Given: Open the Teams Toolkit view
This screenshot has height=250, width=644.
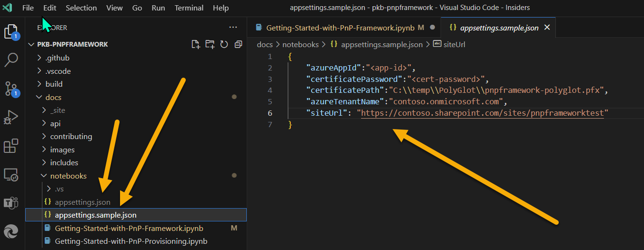Looking at the screenshot, I should [x=10, y=203].
